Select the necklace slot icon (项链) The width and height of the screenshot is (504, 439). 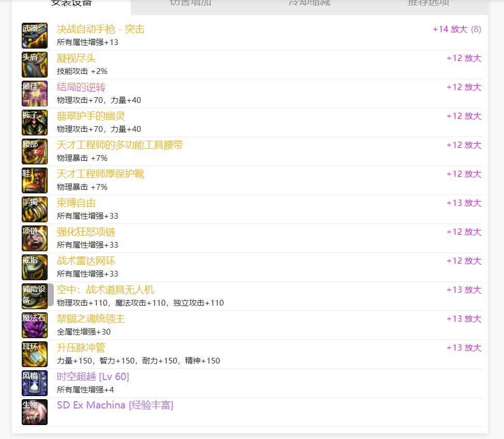tap(35, 238)
